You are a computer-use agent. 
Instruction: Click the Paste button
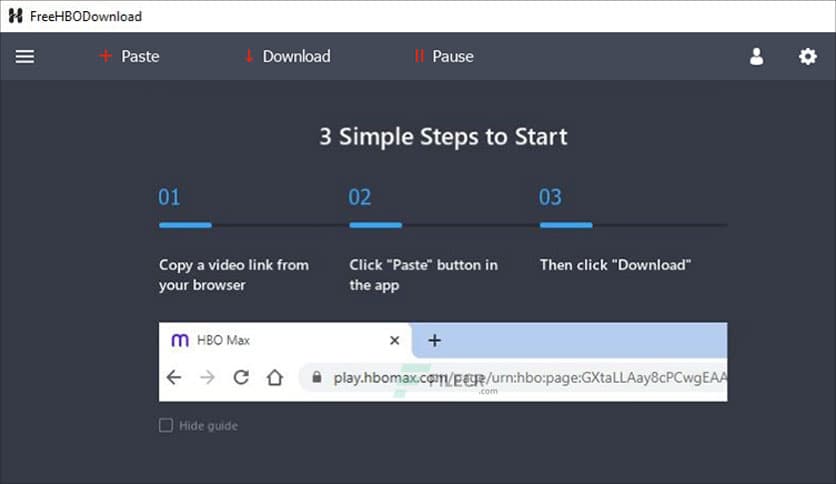click(129, 57)
